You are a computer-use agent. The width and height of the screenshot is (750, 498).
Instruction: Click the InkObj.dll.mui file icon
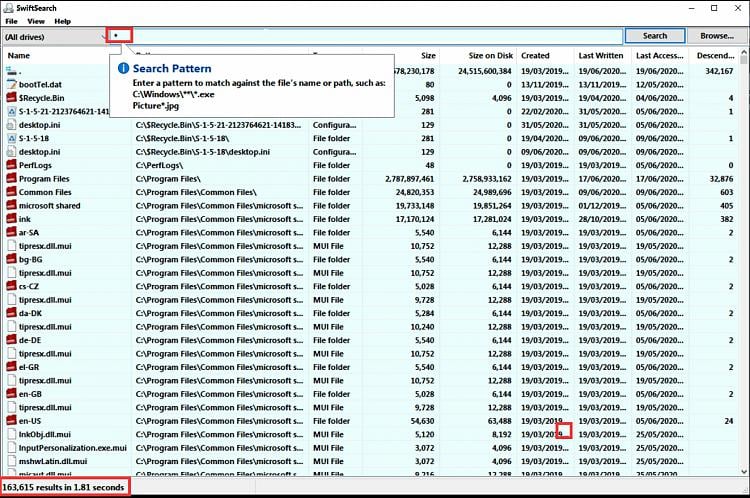pos(11,434)
